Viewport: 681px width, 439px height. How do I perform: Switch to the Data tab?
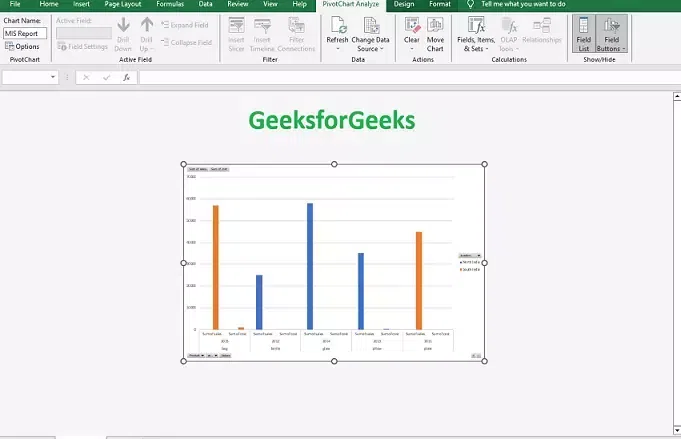[205, 4]
